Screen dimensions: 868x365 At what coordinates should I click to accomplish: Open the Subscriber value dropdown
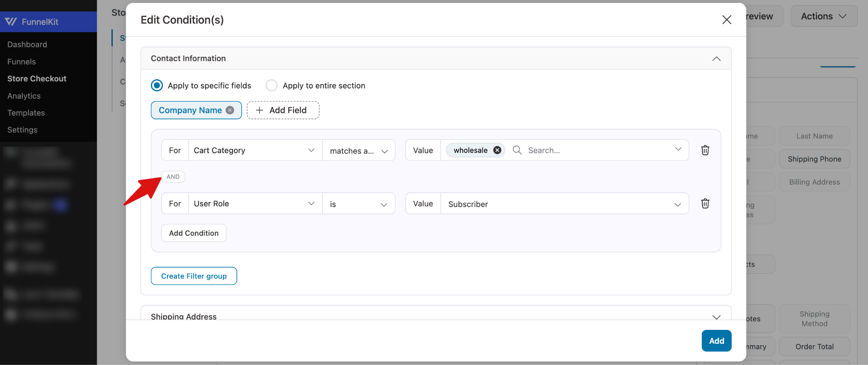[x=565, y=204]
